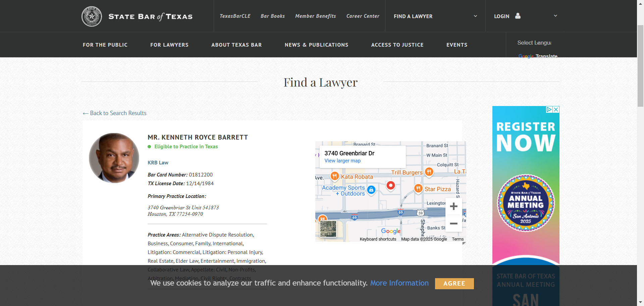Click the Houston, TX 77254-0970 address line
Viewport: 644px width, 306px height.
coord(175,214)
